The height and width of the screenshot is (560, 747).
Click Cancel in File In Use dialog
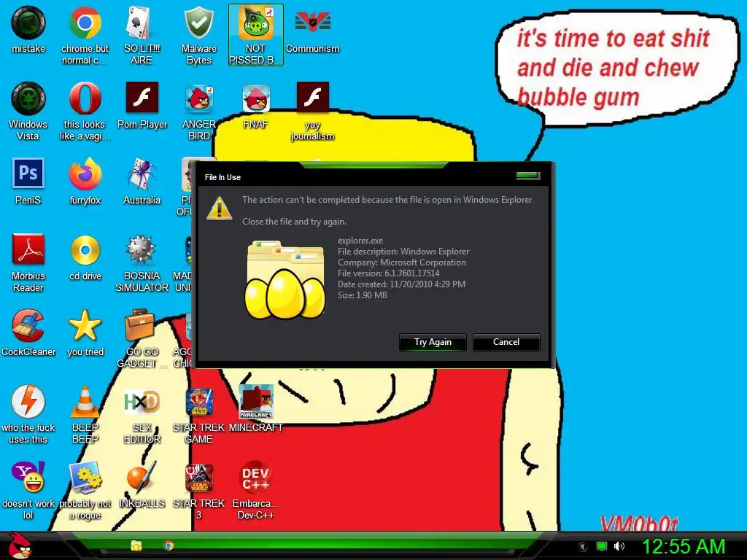point(506,342)
